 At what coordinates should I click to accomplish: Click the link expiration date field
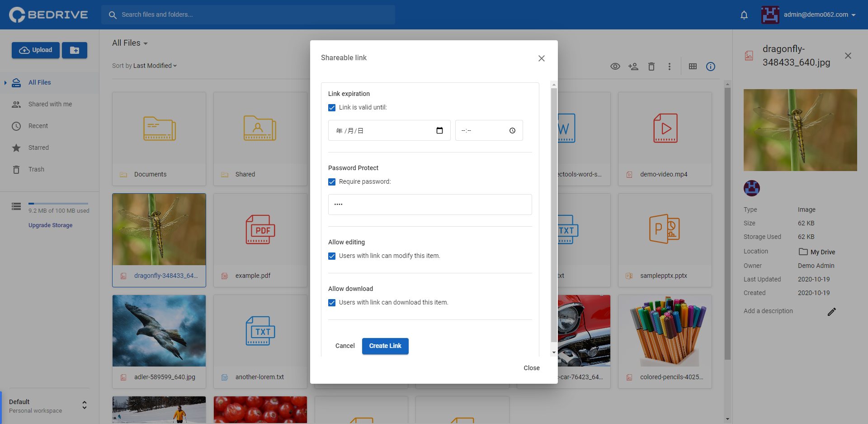pos(389,130)
